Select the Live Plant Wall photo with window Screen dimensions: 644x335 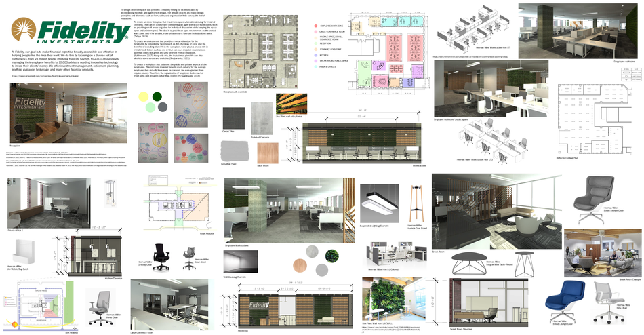pos(393,299)
